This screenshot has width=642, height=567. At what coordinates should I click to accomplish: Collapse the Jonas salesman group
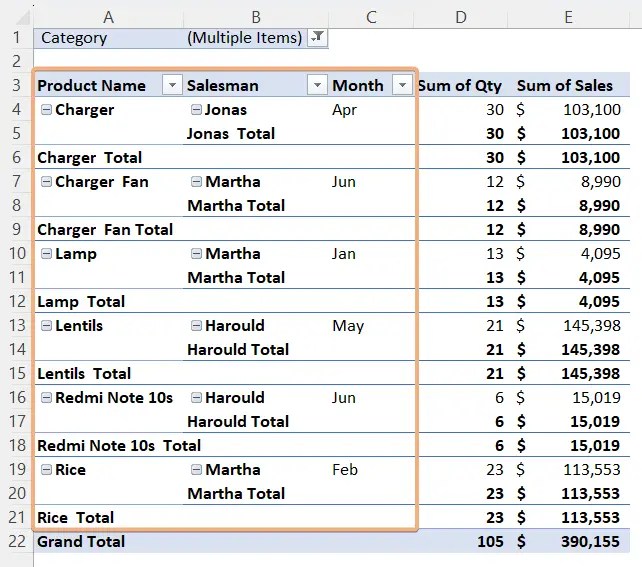pyautogui.click(x=197, y=109)
